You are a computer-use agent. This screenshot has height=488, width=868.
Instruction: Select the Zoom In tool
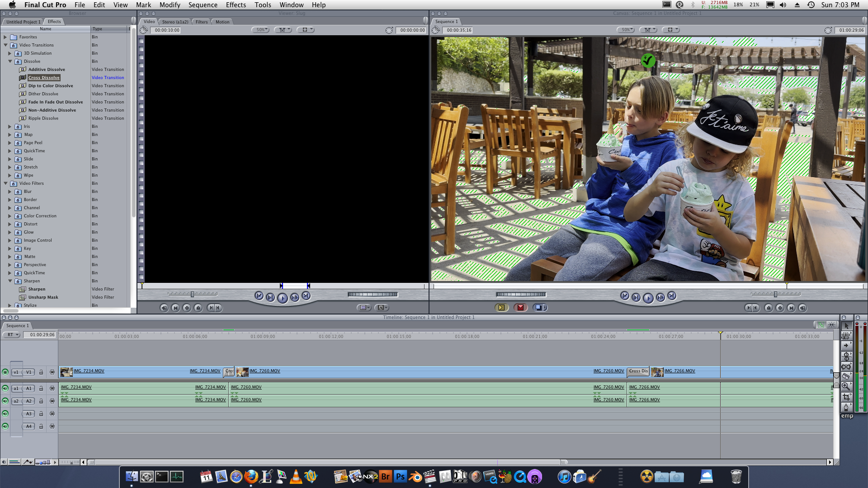(x=846, y=387)
